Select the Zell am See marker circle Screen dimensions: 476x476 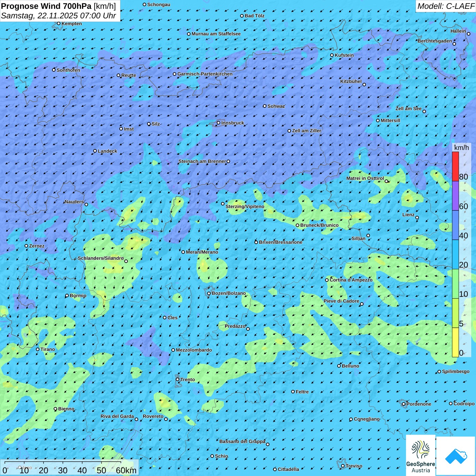pos(424,111)
